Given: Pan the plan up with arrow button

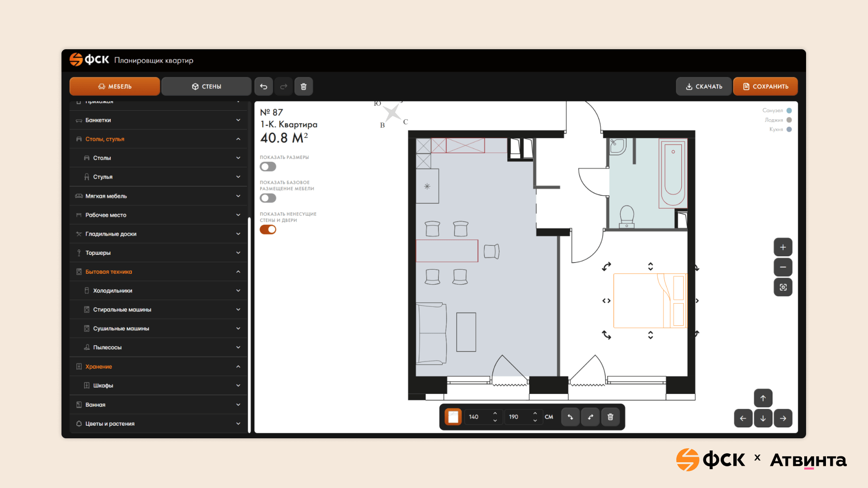Looking at the screenshot, I should click(763, 398).
